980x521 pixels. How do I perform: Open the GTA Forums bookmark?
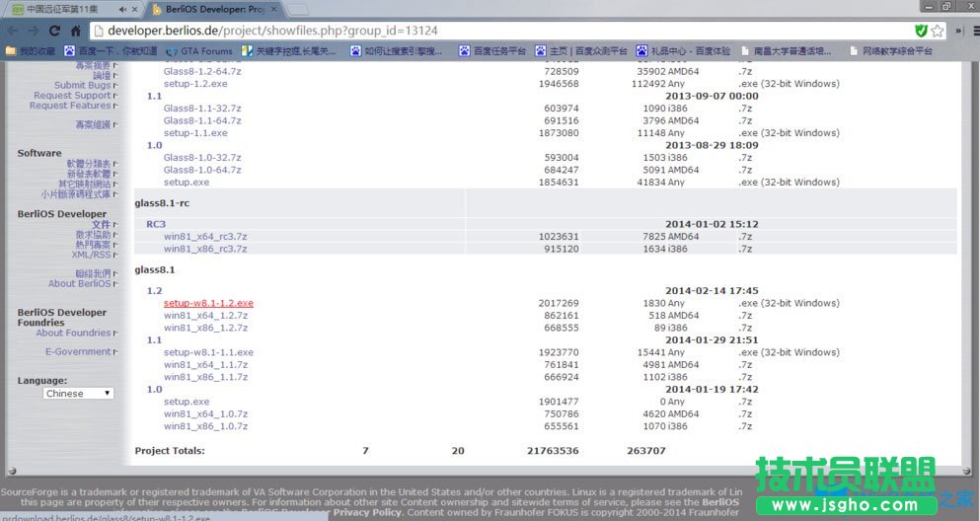201,50
